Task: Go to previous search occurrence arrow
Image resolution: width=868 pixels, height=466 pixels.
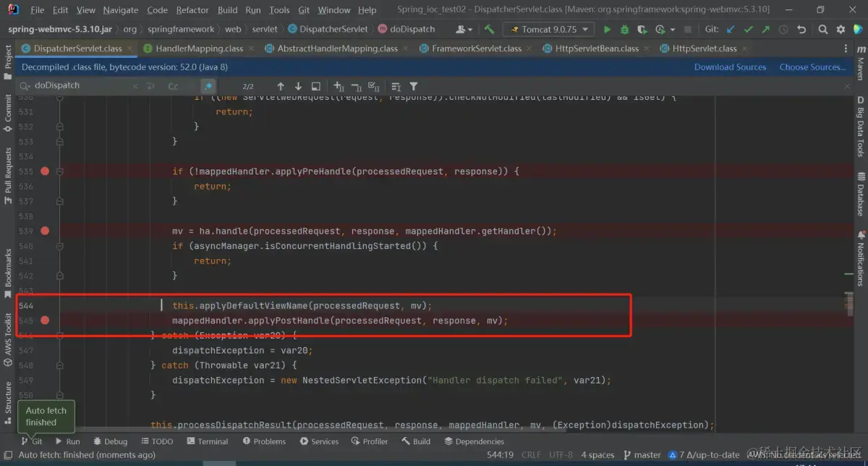Action: 281,86
